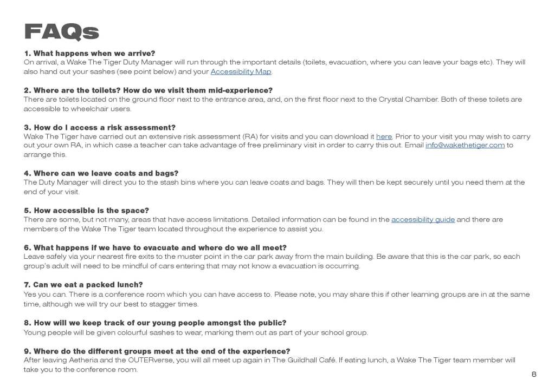The height and width of the screenshot is (392, 555).
Task: Click the paragraph about the Crystal Chamber toilets
Action: click(x=273, y=104)
